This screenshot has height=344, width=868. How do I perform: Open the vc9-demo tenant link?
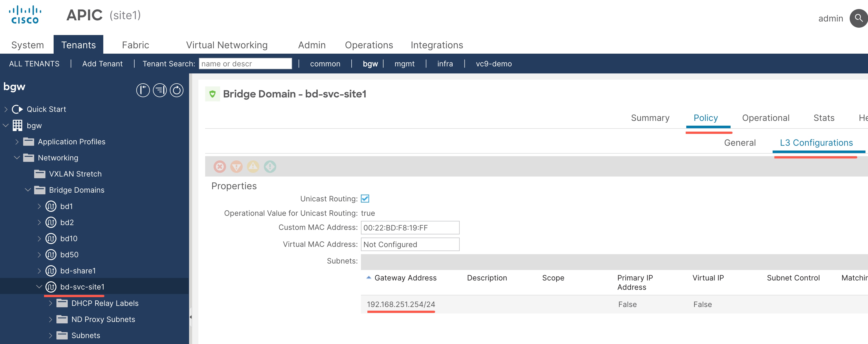494,64
